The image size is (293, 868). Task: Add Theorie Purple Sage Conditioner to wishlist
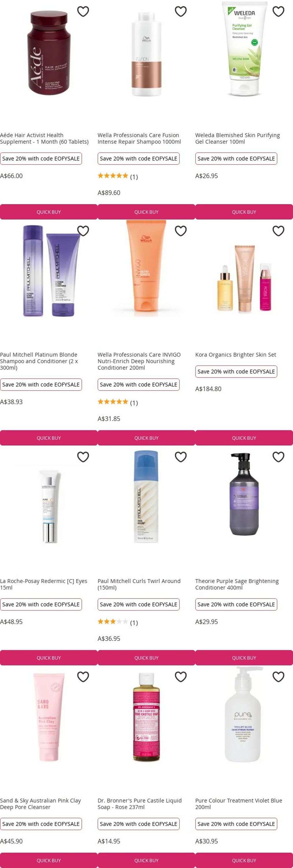(x=279, y=457)
